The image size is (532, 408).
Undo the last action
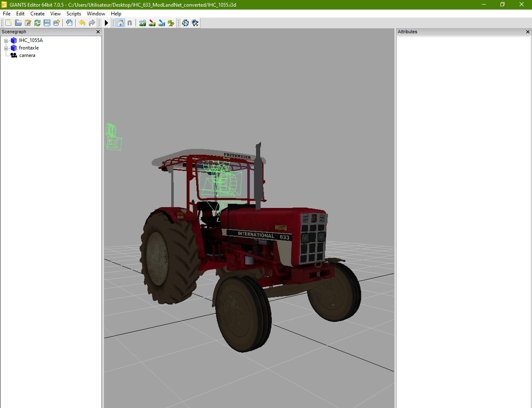(x=82, y=23)
